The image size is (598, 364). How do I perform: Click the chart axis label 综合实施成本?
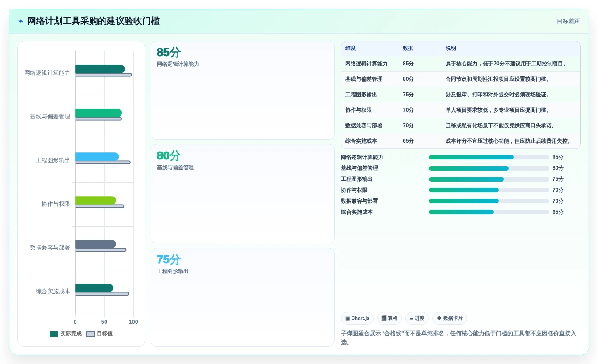(53, 292)
